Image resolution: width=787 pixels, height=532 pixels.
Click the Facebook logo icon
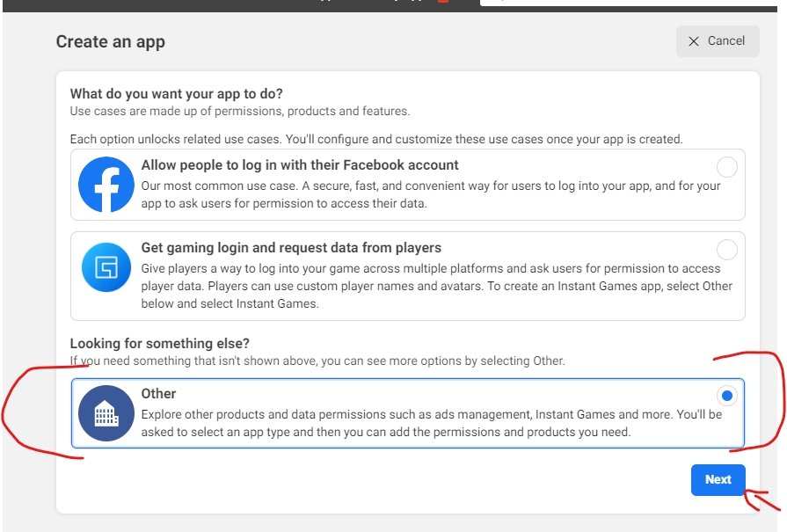coord(106,184)
